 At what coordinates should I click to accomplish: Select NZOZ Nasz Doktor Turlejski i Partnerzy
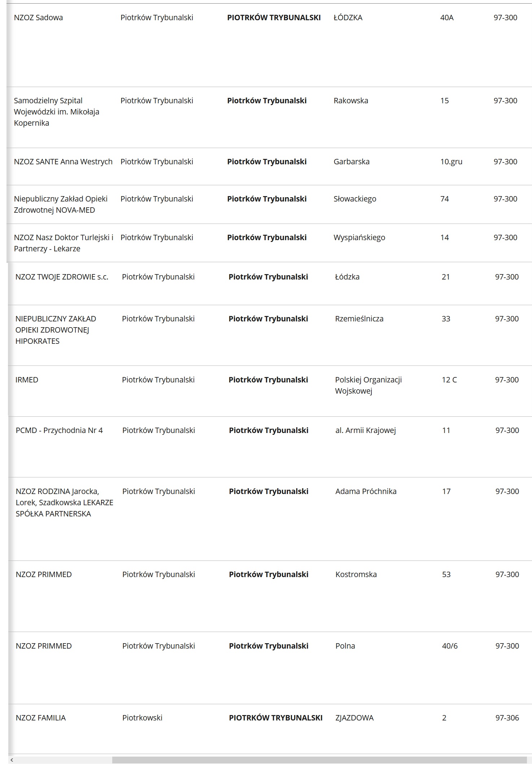click(64, 243)
